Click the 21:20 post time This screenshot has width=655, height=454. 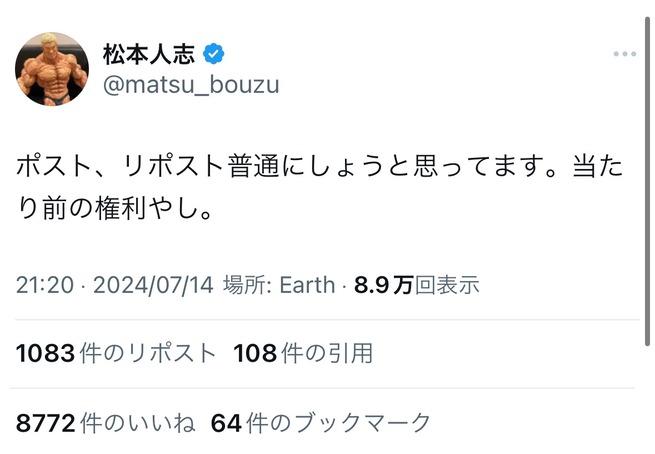pos(45,285)
